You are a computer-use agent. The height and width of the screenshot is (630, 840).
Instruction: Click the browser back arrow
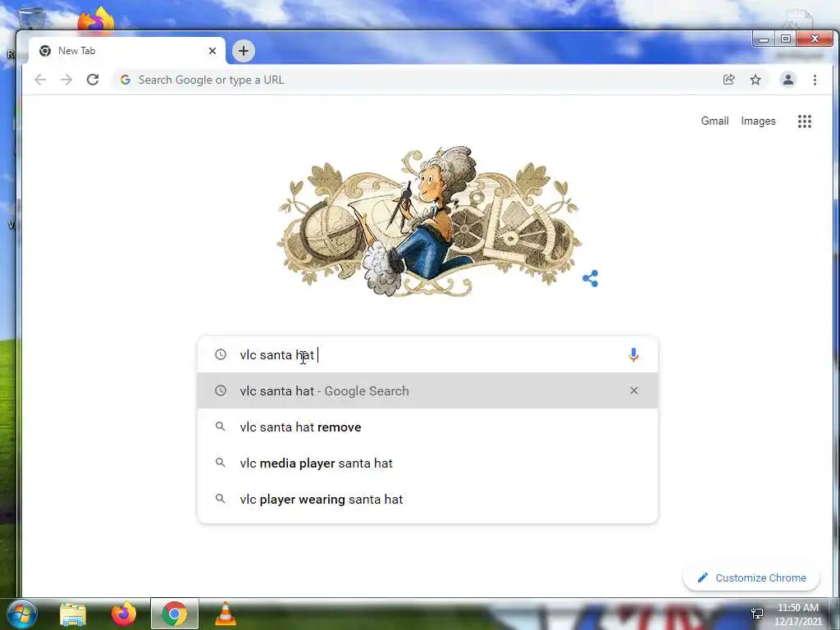(x=40, y=80)
